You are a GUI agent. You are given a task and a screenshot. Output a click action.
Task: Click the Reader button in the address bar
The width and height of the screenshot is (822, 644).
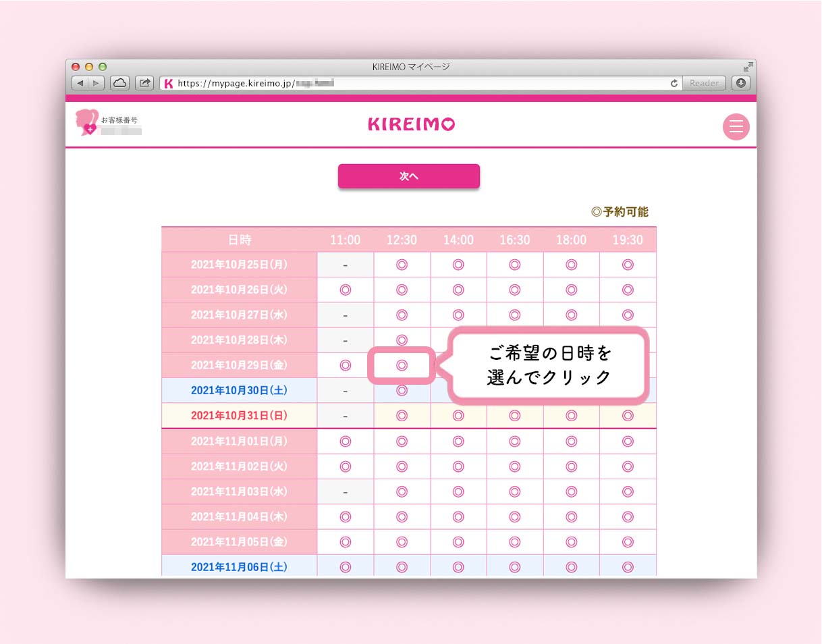tap(704, 84)
